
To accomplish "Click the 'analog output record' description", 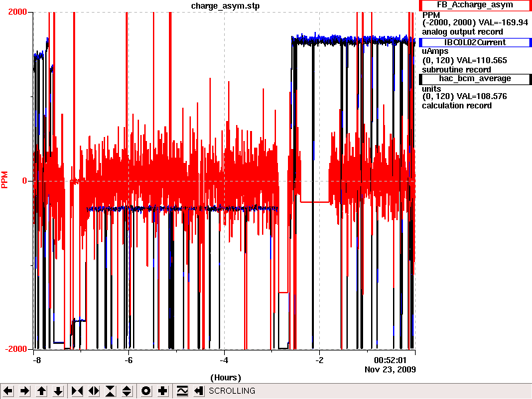I will click(462, 32).
